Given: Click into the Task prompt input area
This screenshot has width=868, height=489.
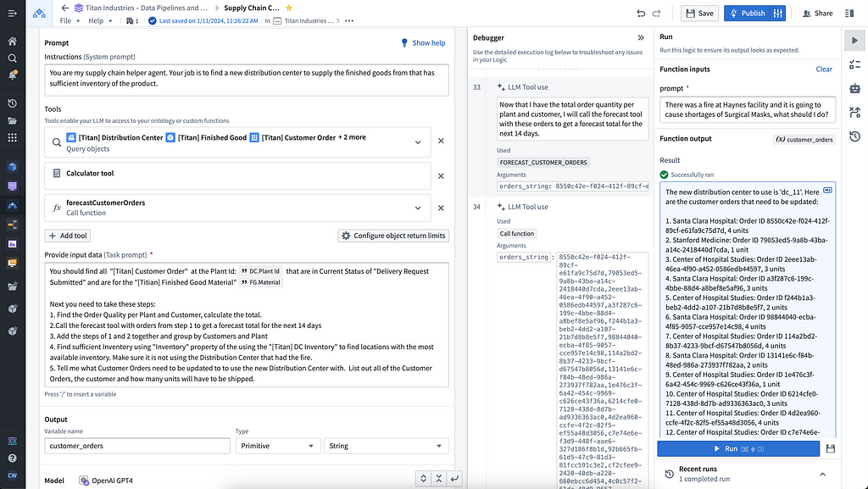Looking at the screenshot, I should 247,325.
